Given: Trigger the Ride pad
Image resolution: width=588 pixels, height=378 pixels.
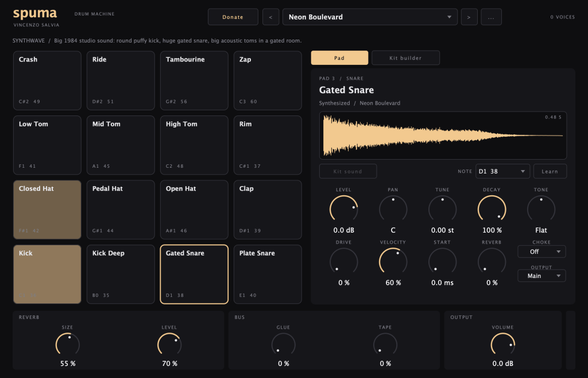Looking at the screenshot, I should (x=121, y=80).
